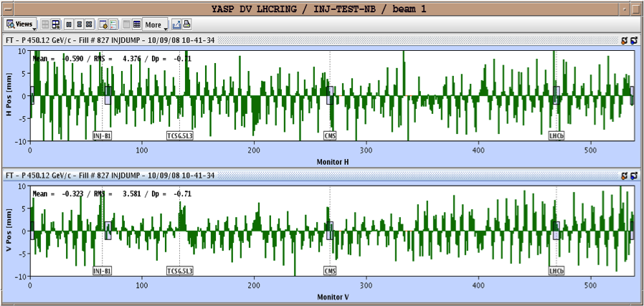Expand the More toolbar dropdown
The height and width of the screenshot is (306, 644).
(156, 24)
